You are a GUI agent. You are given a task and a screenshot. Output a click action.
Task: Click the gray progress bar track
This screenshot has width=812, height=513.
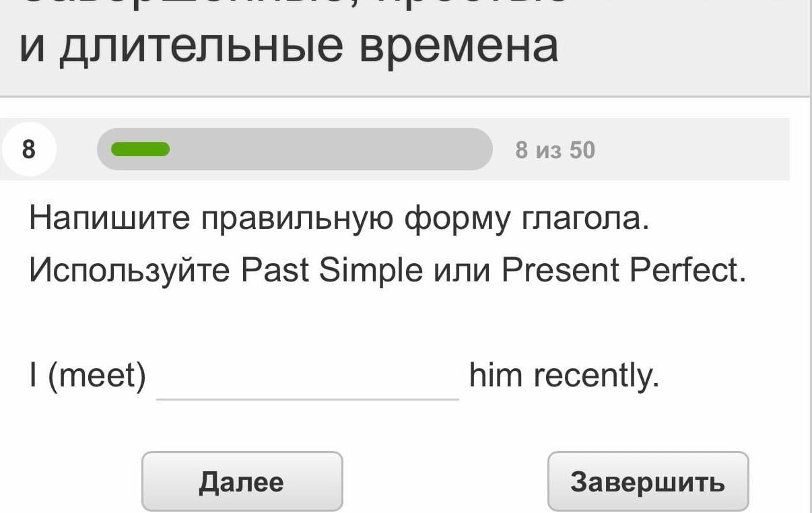330,149
